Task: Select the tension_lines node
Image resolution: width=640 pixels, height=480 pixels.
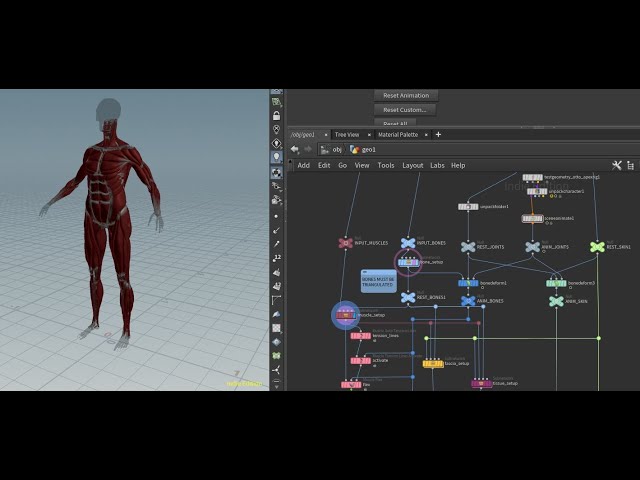Action: (x=361, y=336)
